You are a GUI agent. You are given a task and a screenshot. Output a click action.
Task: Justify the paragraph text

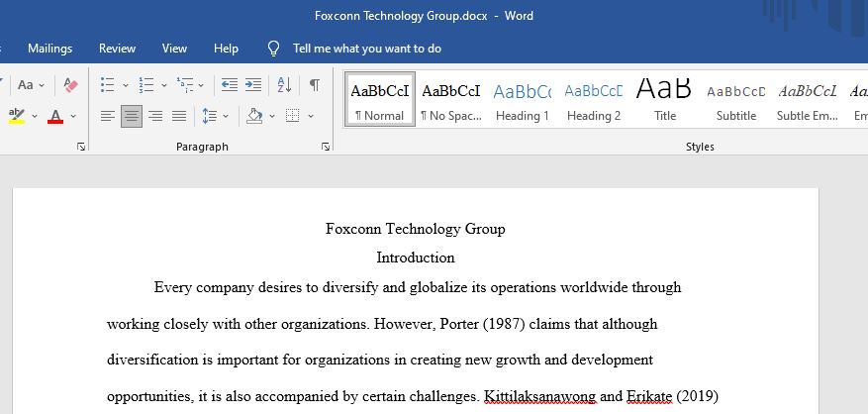point(179,116)
